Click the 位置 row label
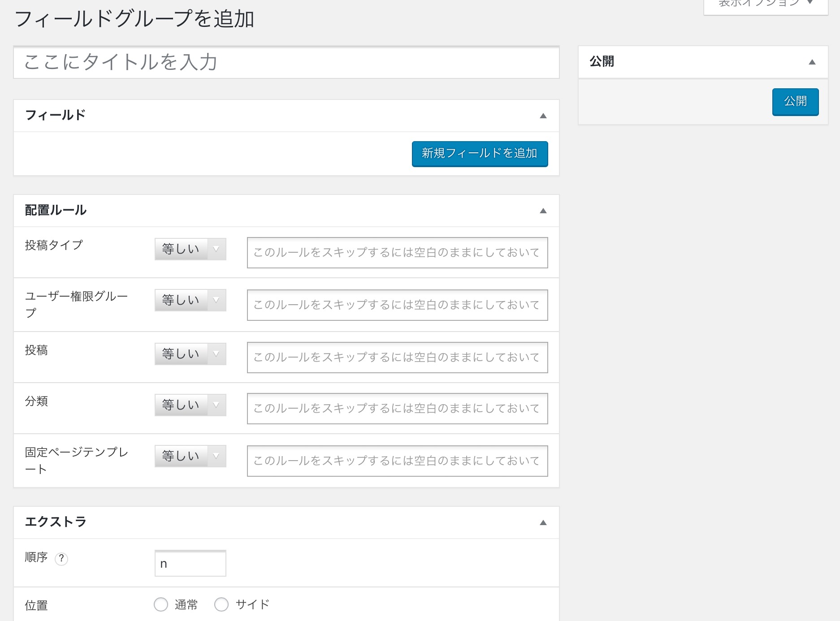 click(36, 605)
